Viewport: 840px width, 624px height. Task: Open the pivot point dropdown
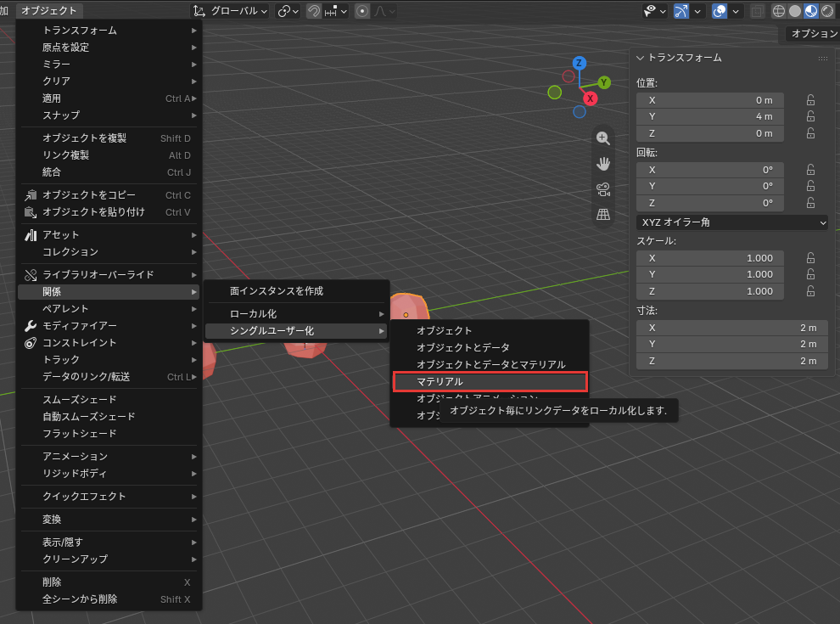288,11
